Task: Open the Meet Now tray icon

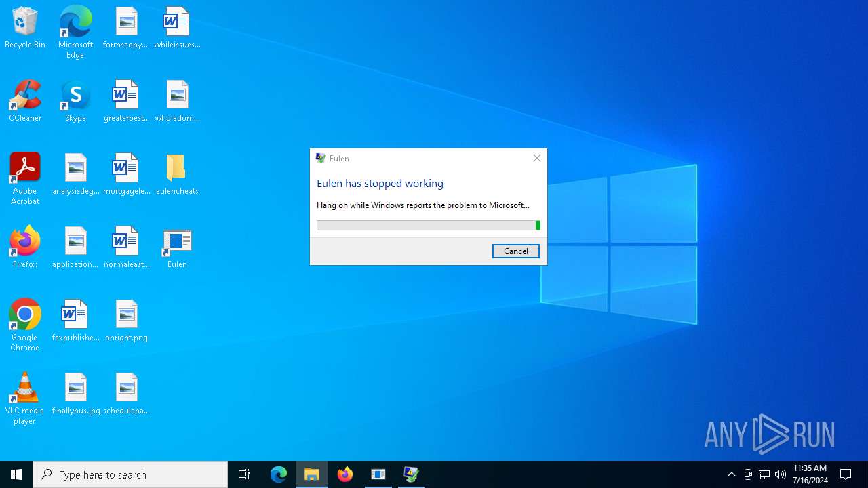Action: click(748, 474)
